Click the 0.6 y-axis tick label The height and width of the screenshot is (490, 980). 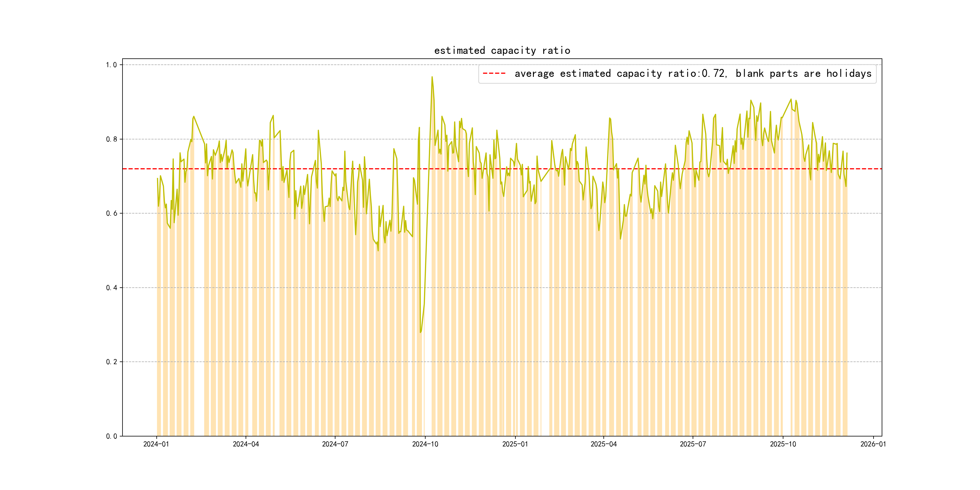[111, 214]
